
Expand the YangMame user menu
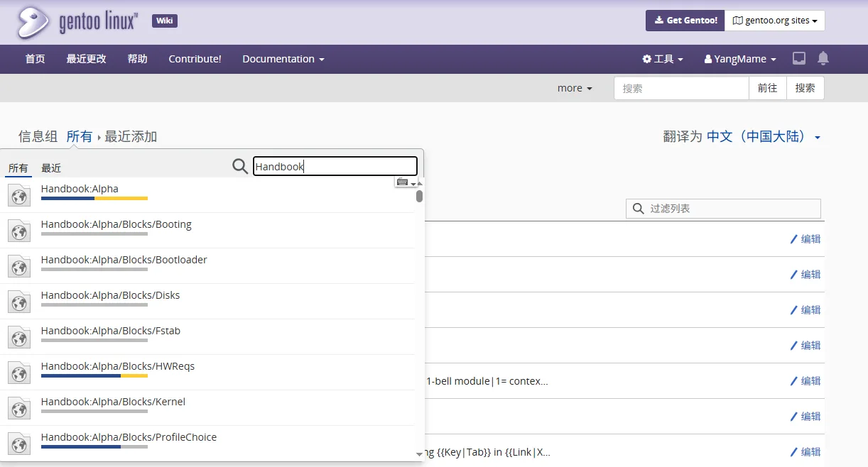(x=740, y=59)
